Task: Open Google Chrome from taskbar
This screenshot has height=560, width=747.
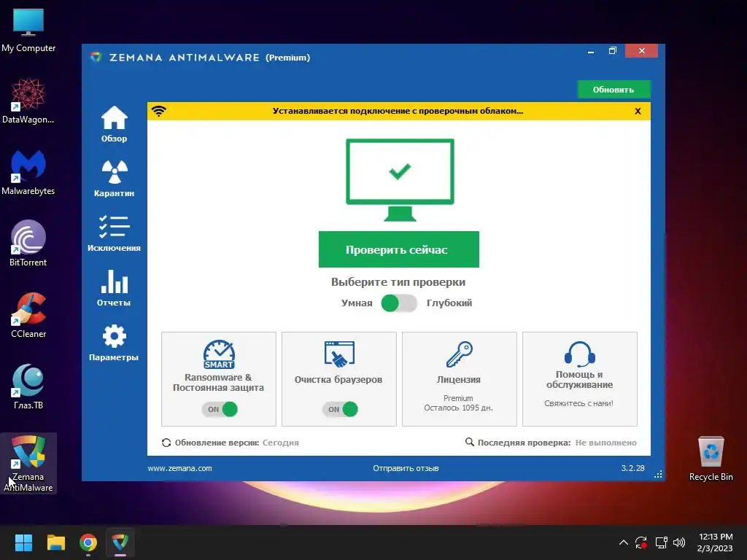Action: click(x=88, y=542)
